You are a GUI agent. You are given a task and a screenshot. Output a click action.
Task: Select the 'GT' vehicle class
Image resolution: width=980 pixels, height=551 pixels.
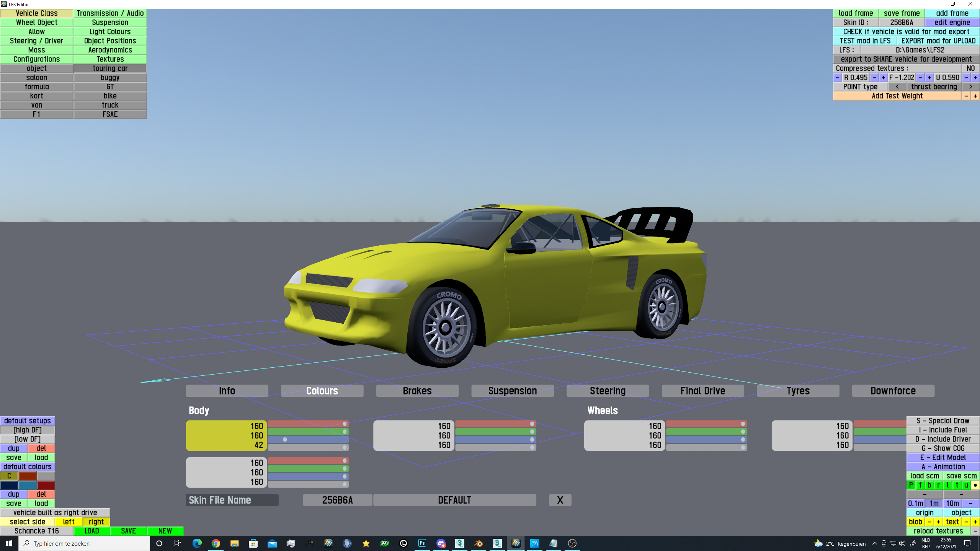click(x=110, y=87)
